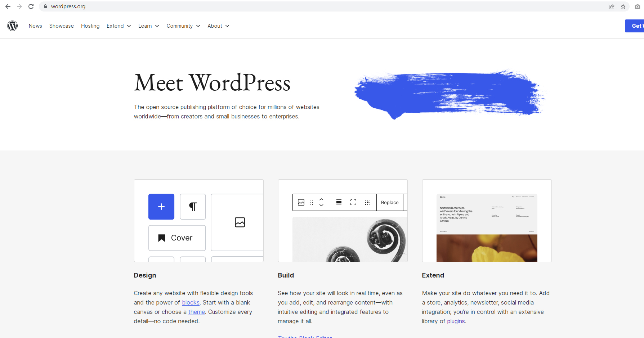The width and height of the screenshot is (644, 338).
Task: Click the paragraph block icon
Action: click(x=193, y=207)
